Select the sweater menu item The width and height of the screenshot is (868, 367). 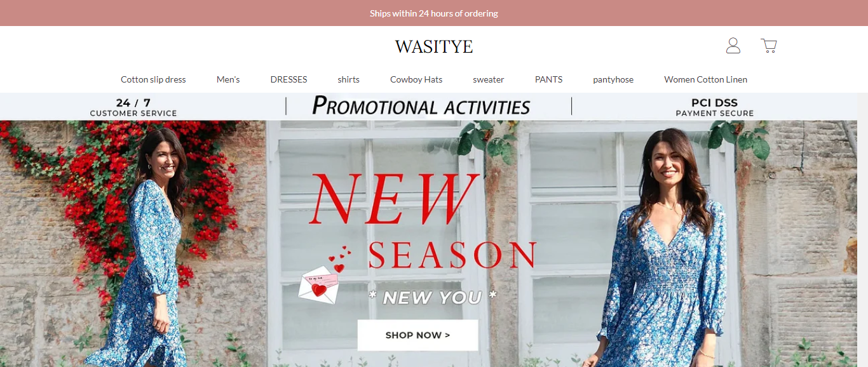point(489,79)
